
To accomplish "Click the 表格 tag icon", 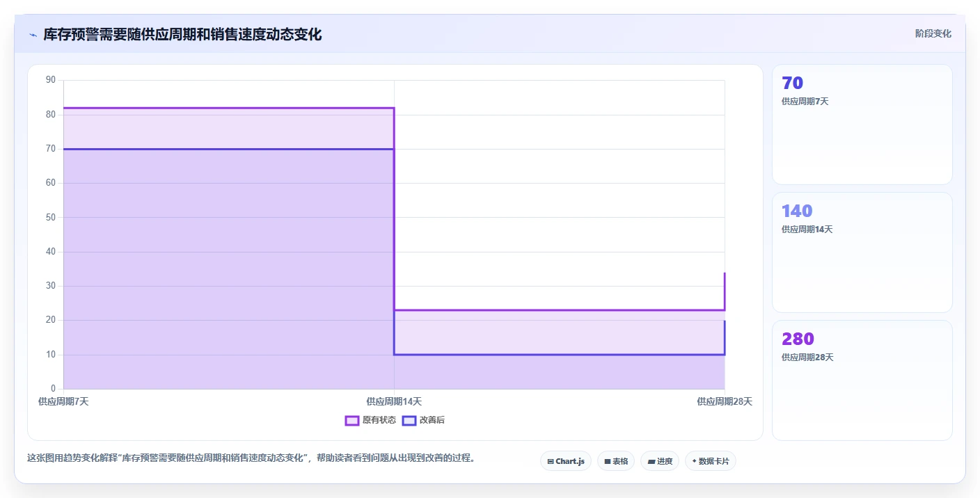I will click(608, 461).
